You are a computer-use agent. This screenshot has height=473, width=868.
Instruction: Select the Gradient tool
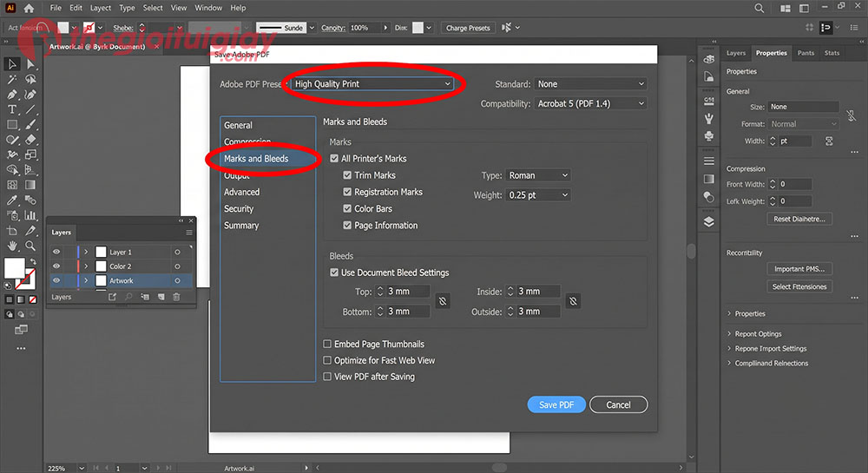[x=30, y=185]
